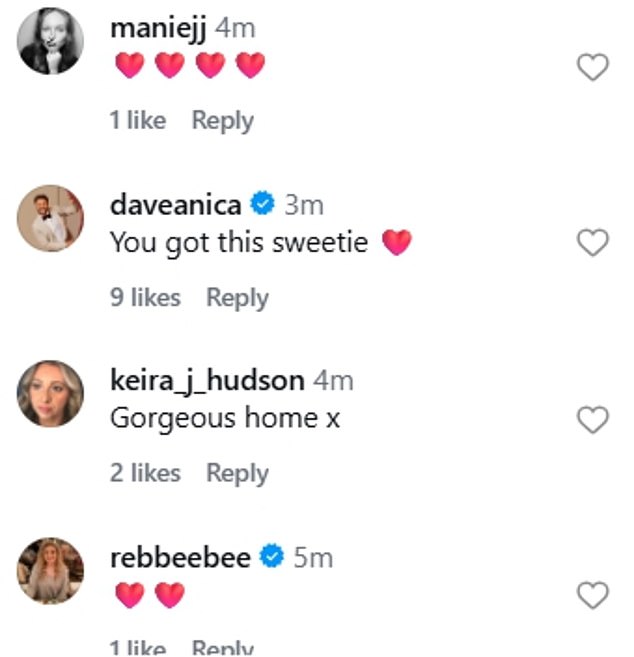
Task: Reply to maniejj's comment
Action: point(222,121)
